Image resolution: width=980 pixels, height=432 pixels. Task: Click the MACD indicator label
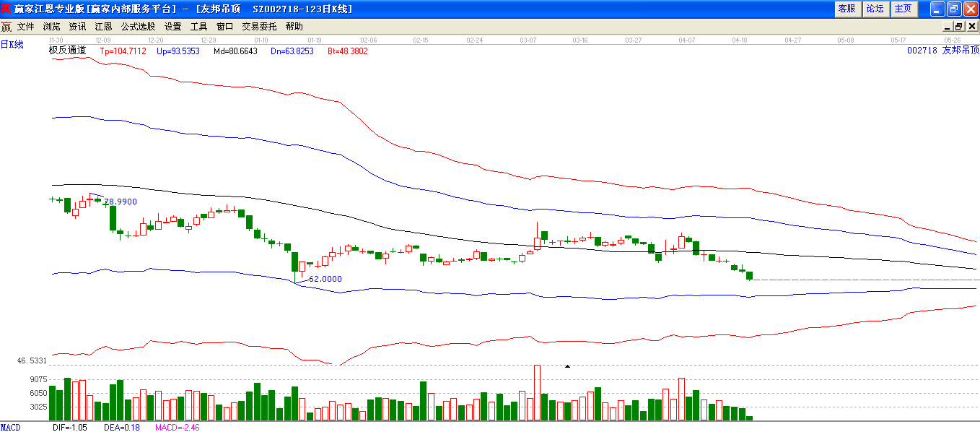[x=11, y=428]
